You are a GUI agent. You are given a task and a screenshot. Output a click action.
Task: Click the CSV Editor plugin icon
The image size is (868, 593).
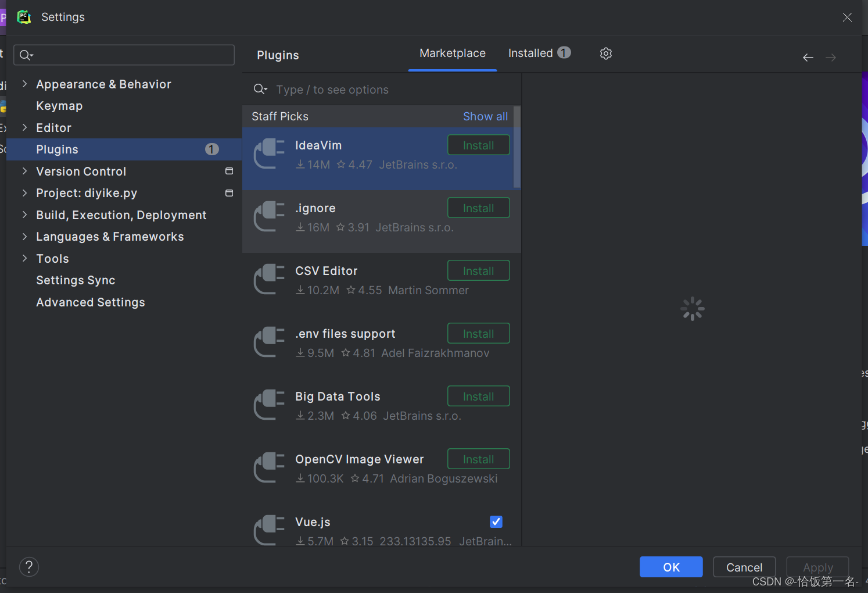[269, 279]
